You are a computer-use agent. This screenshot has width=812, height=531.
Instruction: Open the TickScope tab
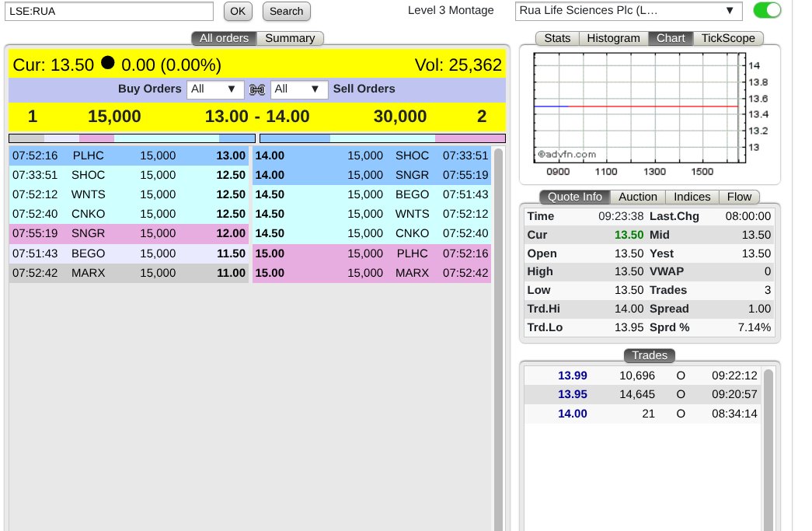click(x=728, y=38)
